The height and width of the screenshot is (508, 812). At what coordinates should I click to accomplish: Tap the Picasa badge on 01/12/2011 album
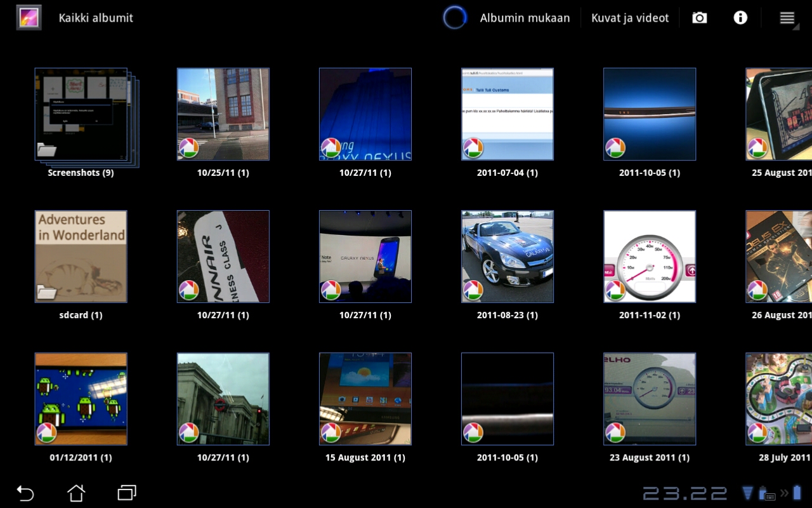click(46, 432)
